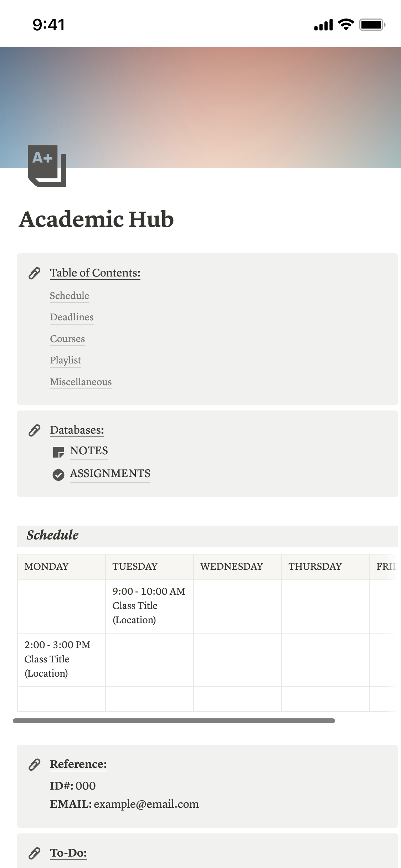Open the NOTES database
The image size is (401, 868).
(89, 451)
